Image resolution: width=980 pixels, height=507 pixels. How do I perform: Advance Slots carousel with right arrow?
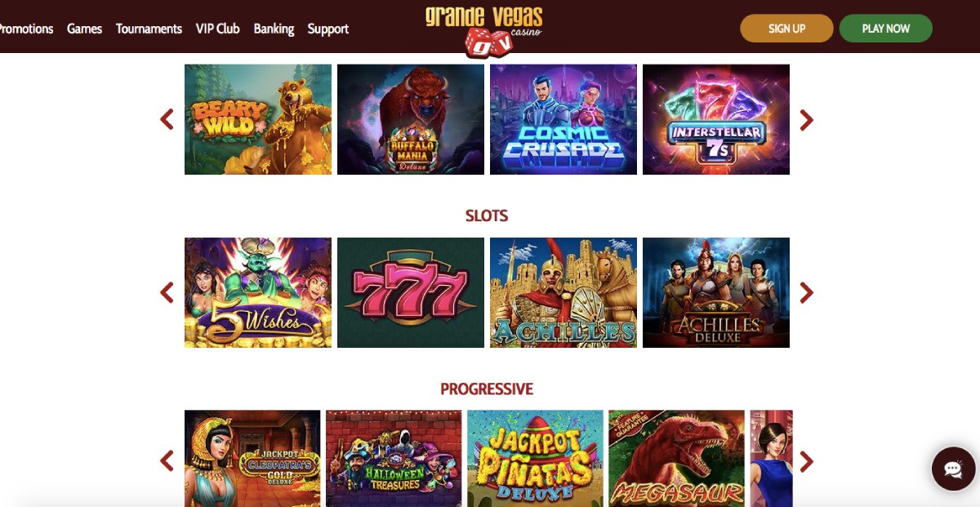[807, 292]
